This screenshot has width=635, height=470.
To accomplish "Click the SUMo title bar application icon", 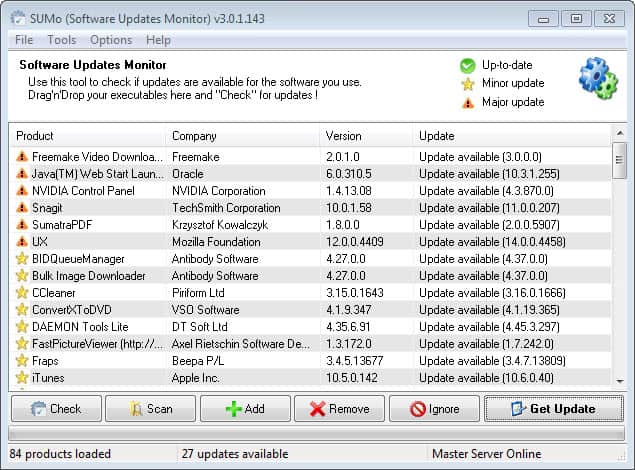I will tap(17, 19).
